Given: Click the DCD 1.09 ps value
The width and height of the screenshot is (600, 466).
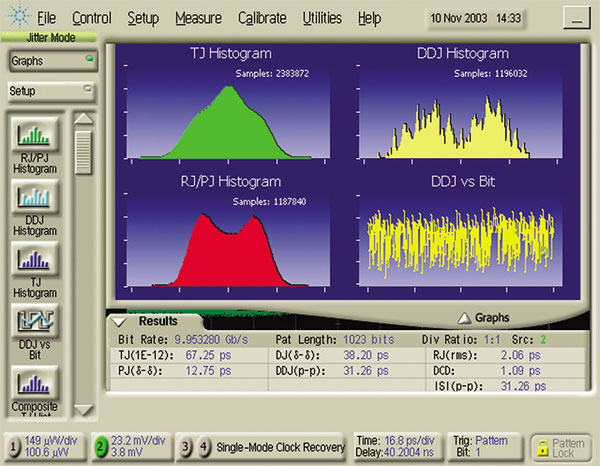Looking at the screenshot, I should click(521, 371).
